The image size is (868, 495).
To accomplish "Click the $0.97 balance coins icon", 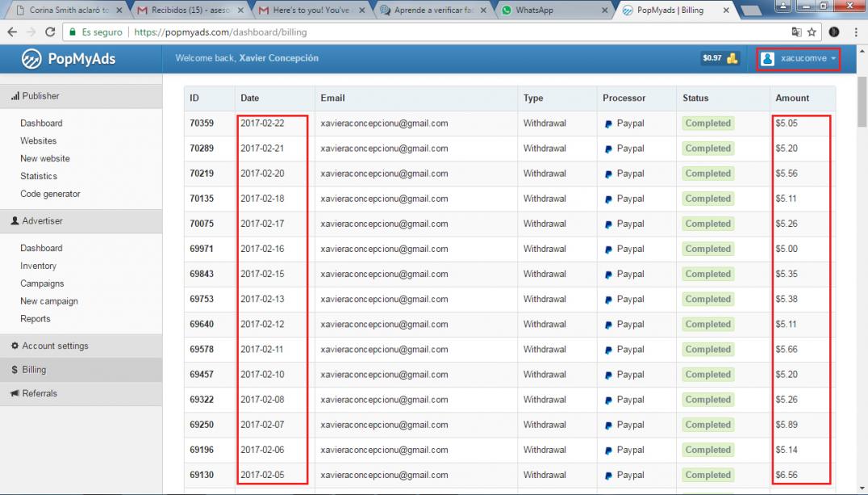I will click(732, 58).
